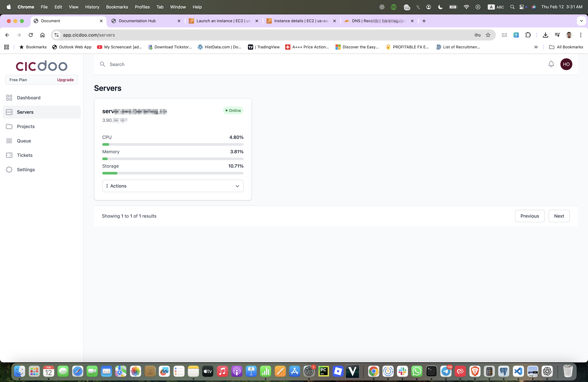Click the Settings gear icon in sidebar
This screenshot has height=382, width=588.
point(9,169)
